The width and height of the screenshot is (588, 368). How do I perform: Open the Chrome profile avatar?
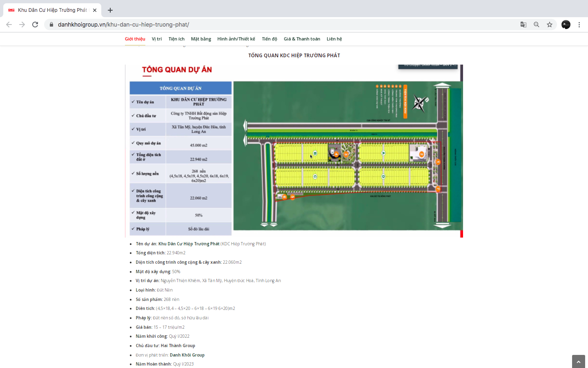coord(566,25)
